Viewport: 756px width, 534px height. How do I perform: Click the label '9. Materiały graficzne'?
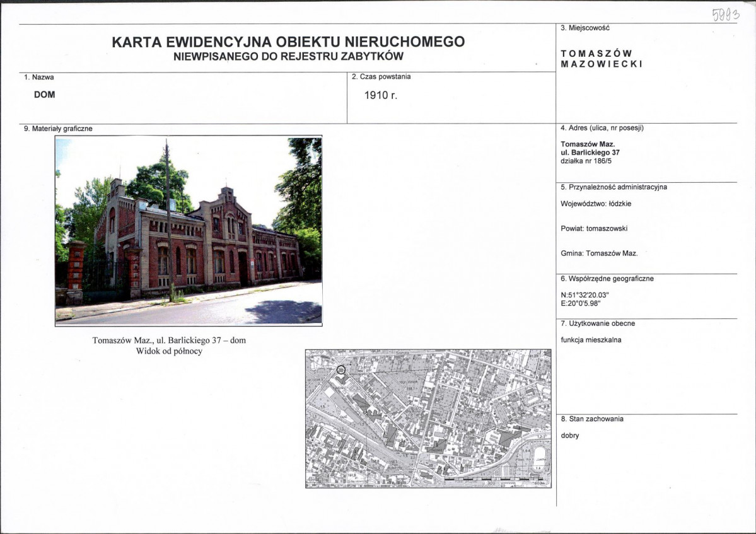[58, 129]
